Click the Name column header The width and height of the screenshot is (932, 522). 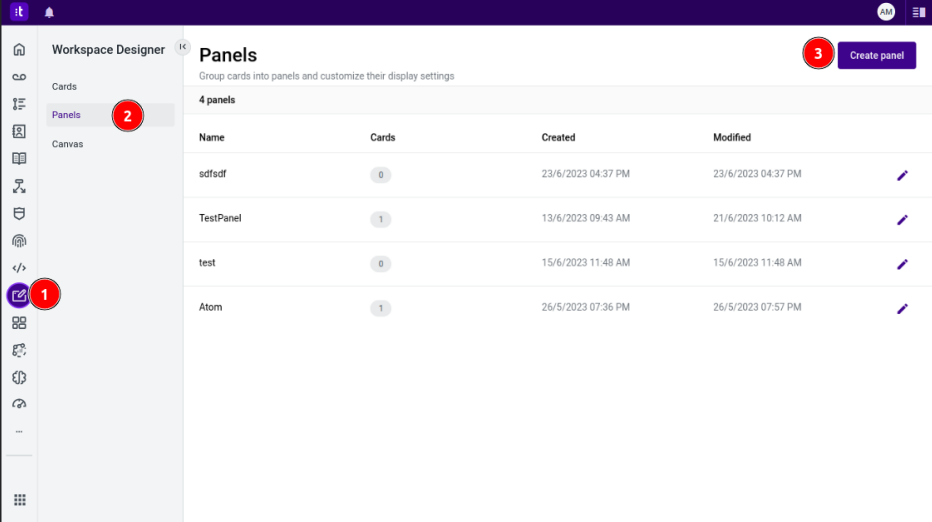[211, 137]
